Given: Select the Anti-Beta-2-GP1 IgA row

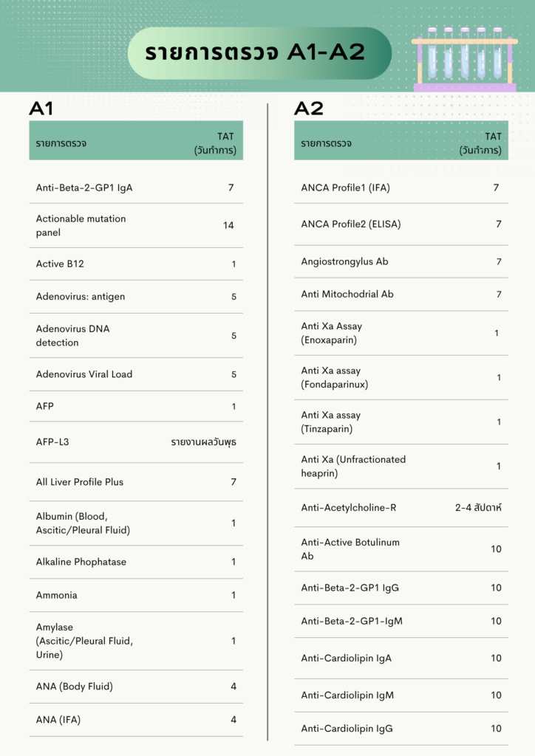Looking at the screenshot, I should tap(136, 188).
